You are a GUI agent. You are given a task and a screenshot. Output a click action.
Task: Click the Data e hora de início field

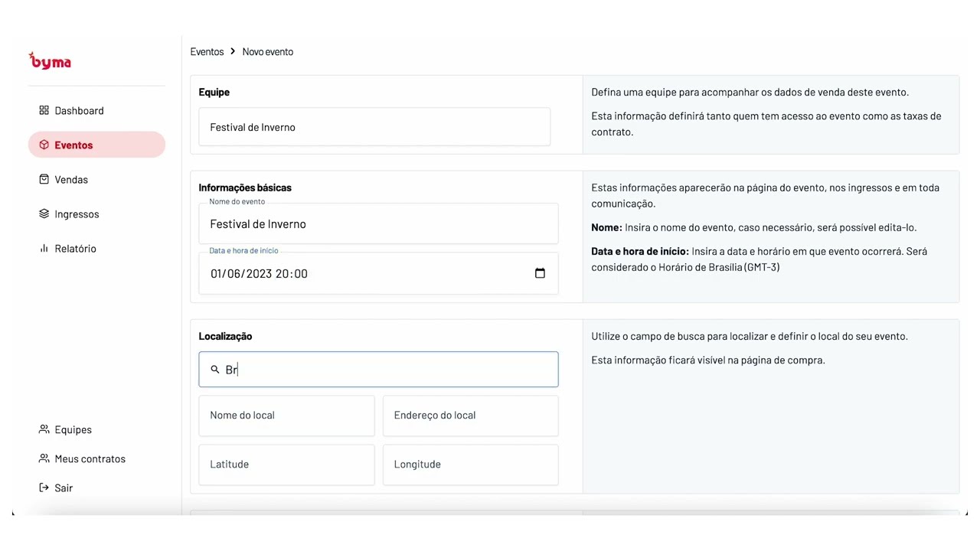[378, 273]
